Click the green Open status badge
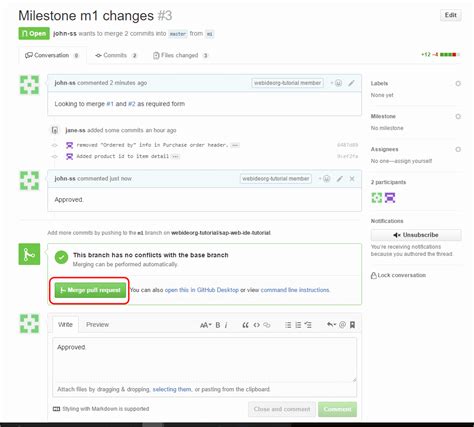 point(34,34)
